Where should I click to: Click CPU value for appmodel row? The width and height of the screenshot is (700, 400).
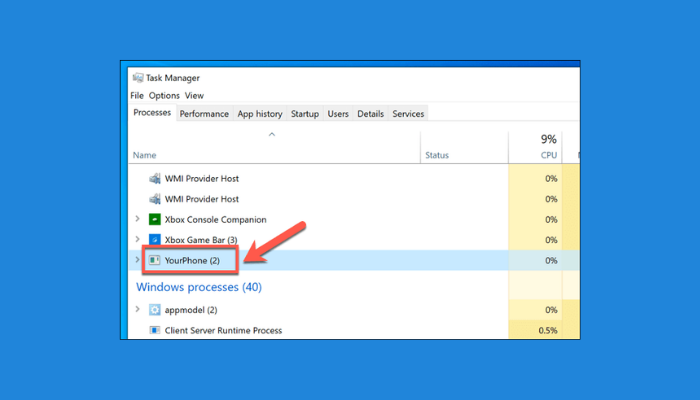[551, 310]
